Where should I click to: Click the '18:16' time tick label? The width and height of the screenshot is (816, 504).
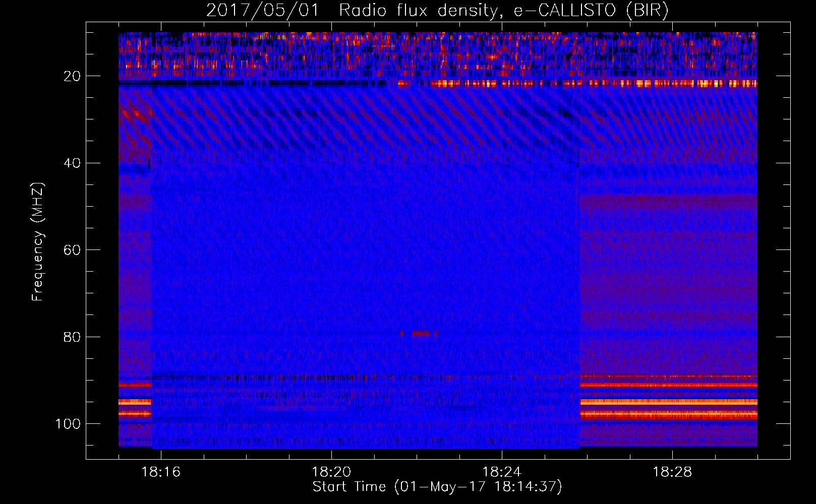tap(161, 472)
